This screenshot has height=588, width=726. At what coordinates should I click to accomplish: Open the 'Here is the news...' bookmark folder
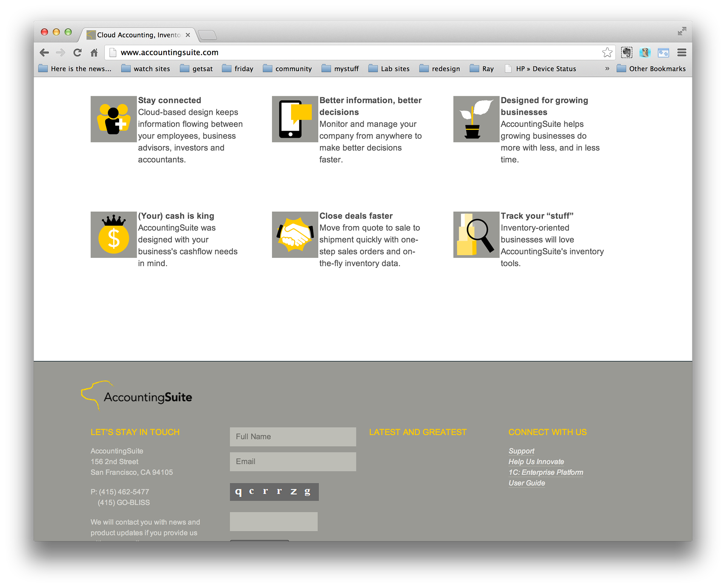click(x=75, y=68)
